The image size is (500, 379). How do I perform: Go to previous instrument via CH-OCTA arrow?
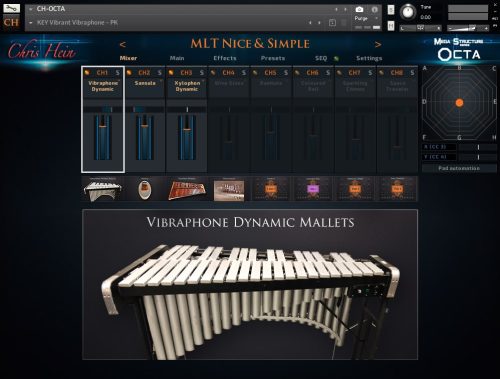336,9
